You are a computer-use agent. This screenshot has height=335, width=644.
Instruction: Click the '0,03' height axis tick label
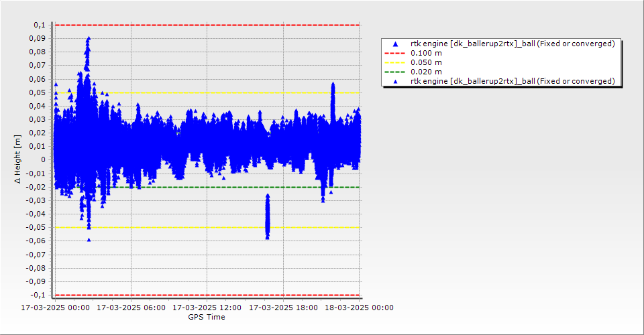tap(38, 119)
